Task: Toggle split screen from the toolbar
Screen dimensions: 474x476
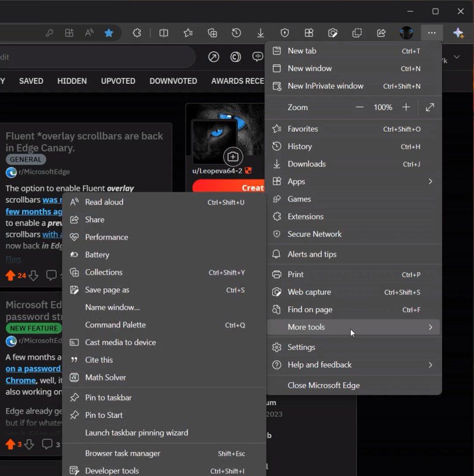Action: coord(164,33)
